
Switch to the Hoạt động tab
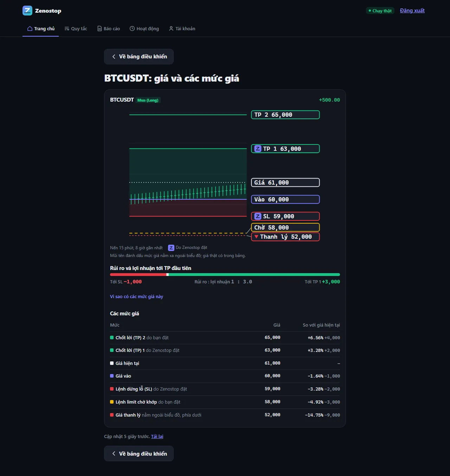click(144, 29)
